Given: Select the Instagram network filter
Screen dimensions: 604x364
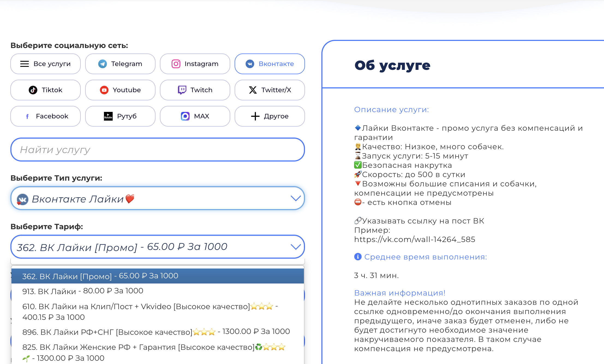Looking at the screenshot, I should (195, 64).
